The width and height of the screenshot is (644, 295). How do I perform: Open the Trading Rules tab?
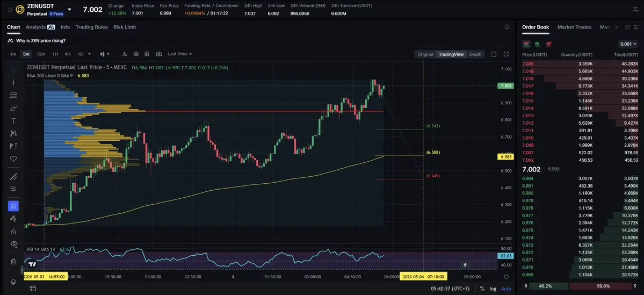point(92,27)
